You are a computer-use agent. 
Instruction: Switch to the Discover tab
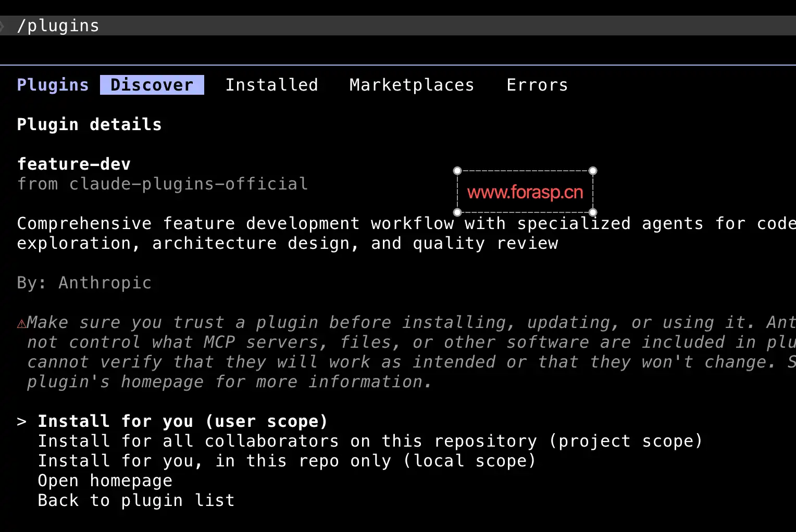[152, 85]
